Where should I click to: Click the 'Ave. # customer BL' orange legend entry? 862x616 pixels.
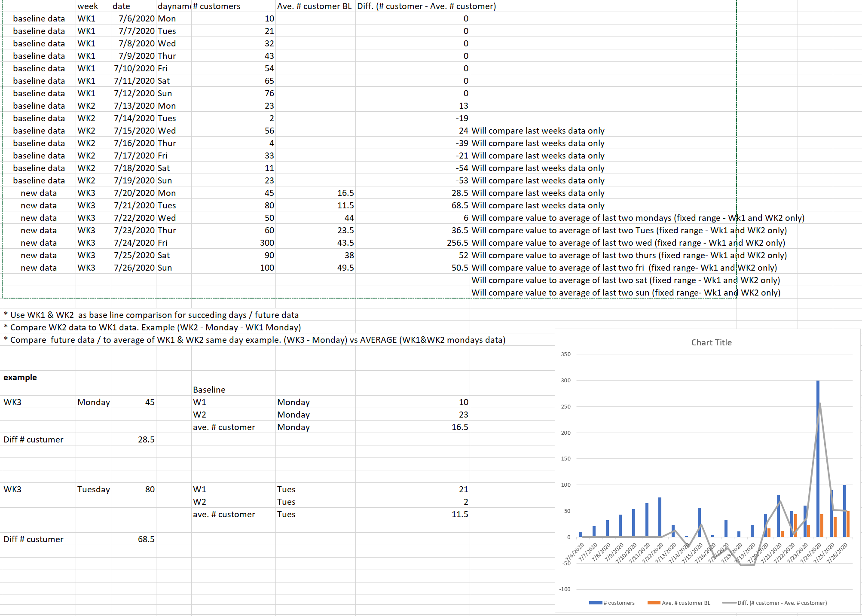[x=679, y=603]
